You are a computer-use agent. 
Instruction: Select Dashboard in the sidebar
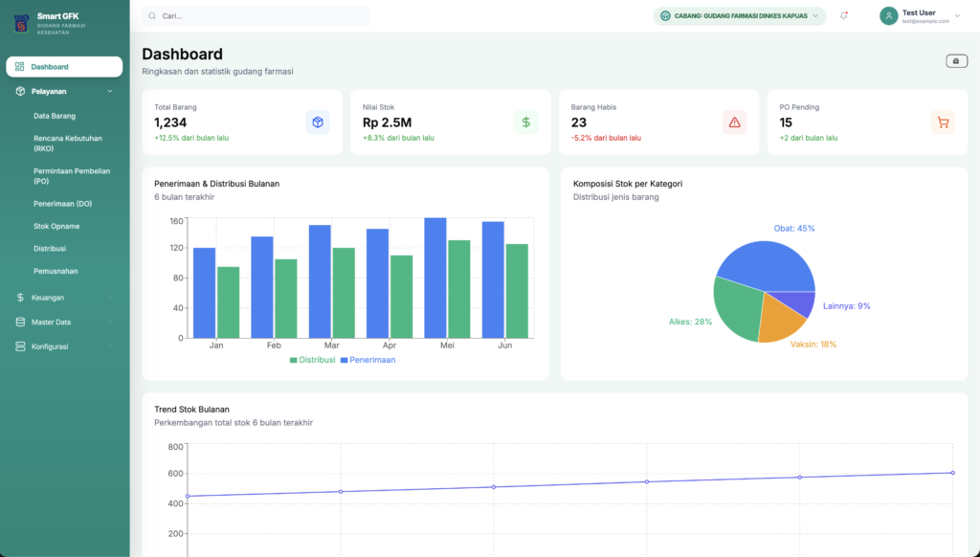[64, 66]
